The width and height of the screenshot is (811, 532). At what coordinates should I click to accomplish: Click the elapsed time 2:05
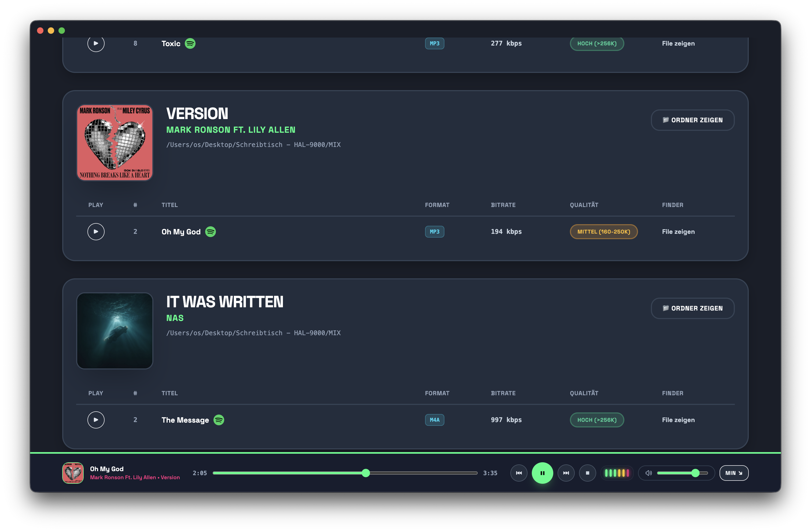[200, 473]
